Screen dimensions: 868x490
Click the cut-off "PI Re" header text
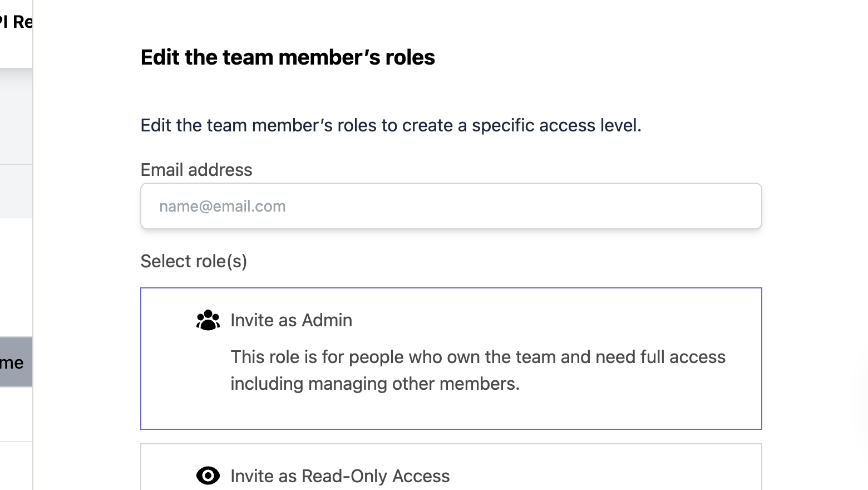[x=16, y=22]
